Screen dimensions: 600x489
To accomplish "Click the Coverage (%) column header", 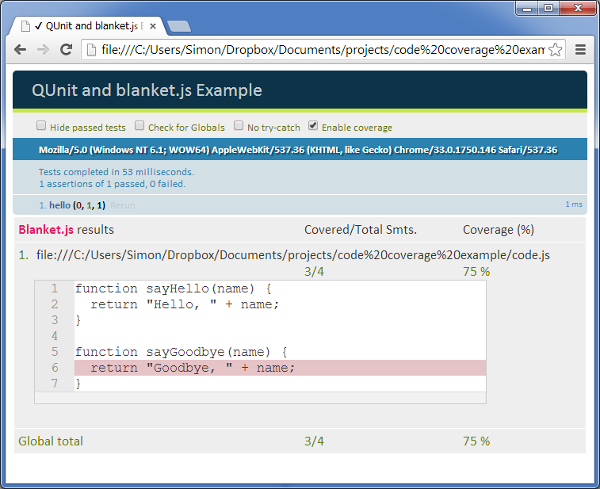I will point(498,230).
